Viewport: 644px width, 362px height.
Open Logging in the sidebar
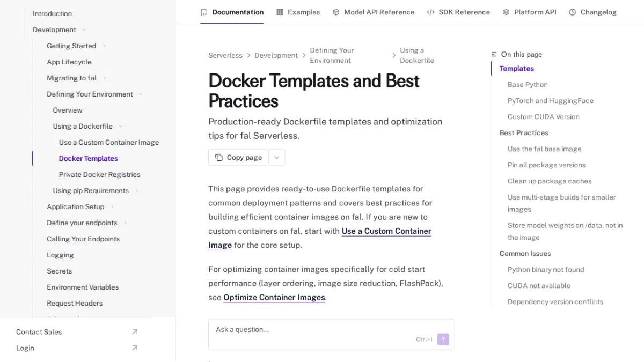tap(60, 255)
